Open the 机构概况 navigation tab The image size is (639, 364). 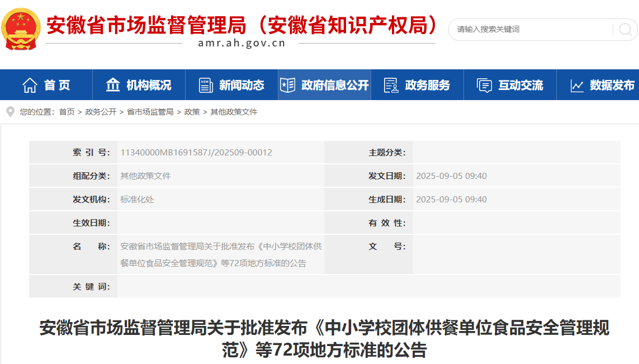(x=139, y=85)
